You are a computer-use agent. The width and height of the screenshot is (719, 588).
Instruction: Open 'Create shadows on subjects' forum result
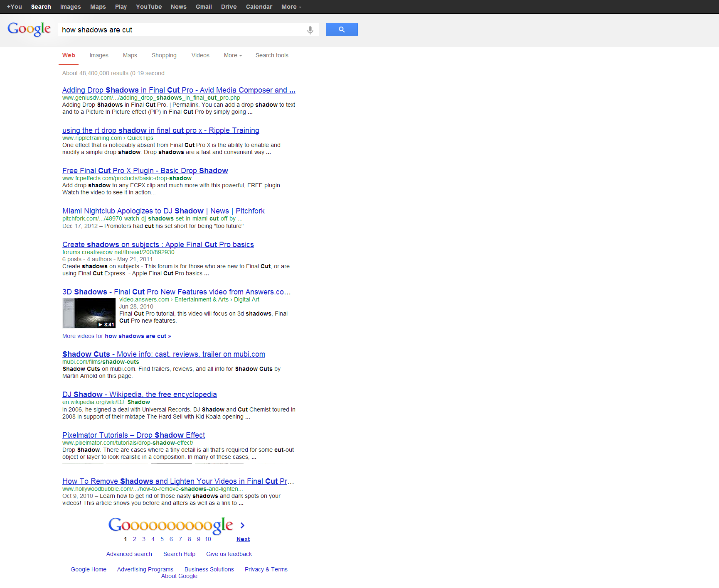pyautogui.click(x=158, y=245)
